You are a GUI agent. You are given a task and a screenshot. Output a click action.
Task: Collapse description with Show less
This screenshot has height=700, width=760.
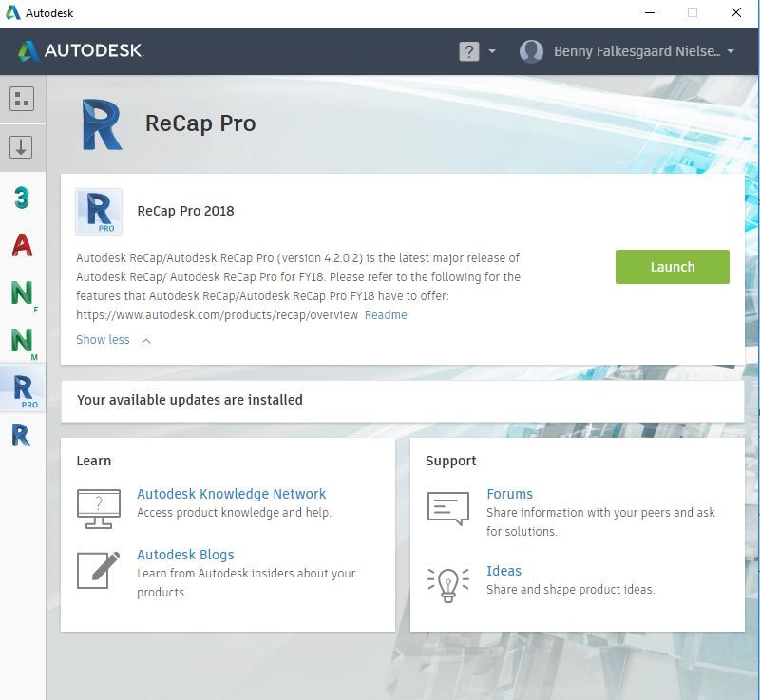pos(113,340)
